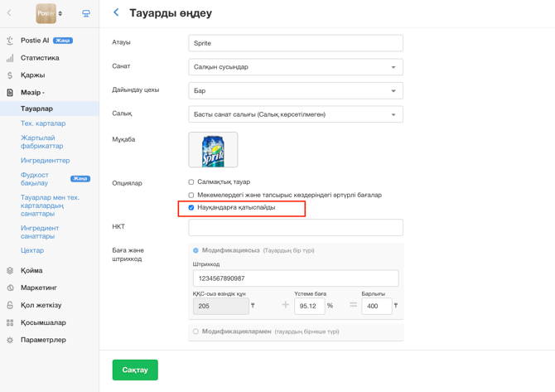Select Модификациясыз radio button
Screen dimensions: 555x392
pyautogui.click(x=195, y=250)
